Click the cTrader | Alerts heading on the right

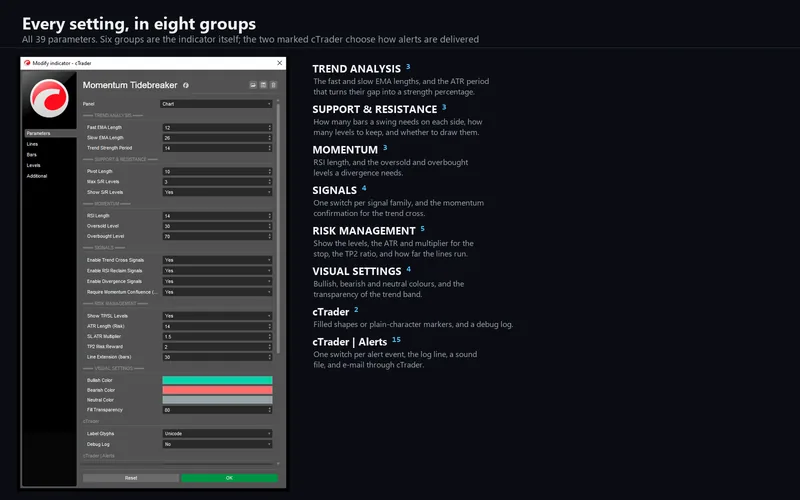pos(350,342)
